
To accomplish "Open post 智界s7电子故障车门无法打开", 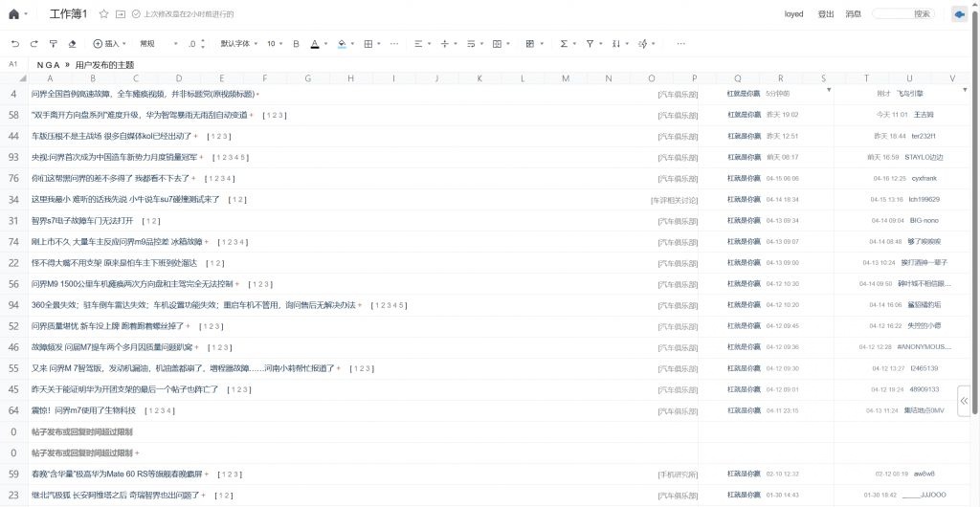I will (x=82, y=220).
